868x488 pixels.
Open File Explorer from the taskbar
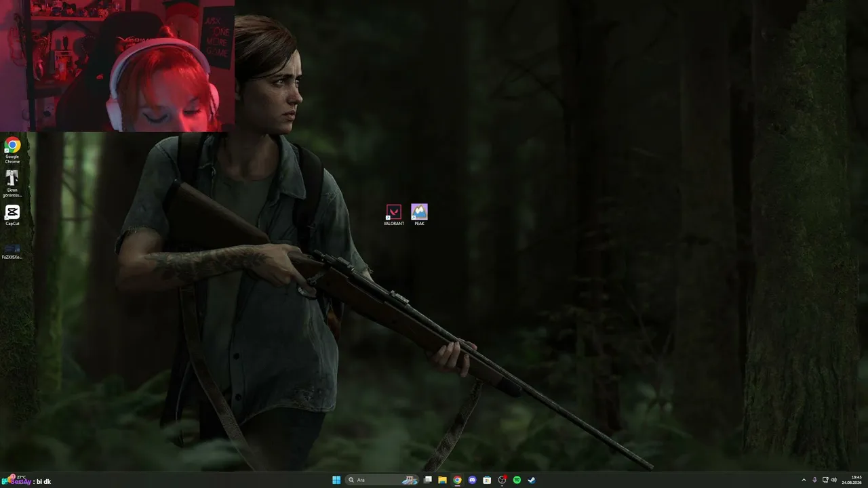pos(443,480)
